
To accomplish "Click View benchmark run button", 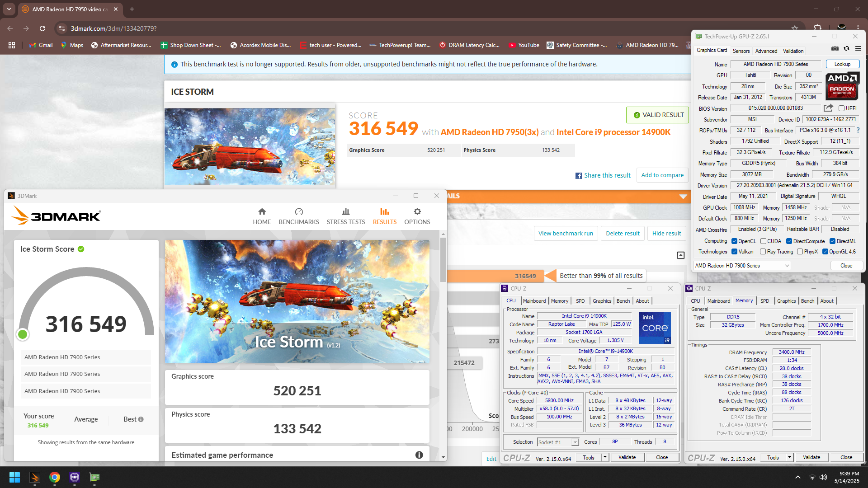I will click(566, 234).
